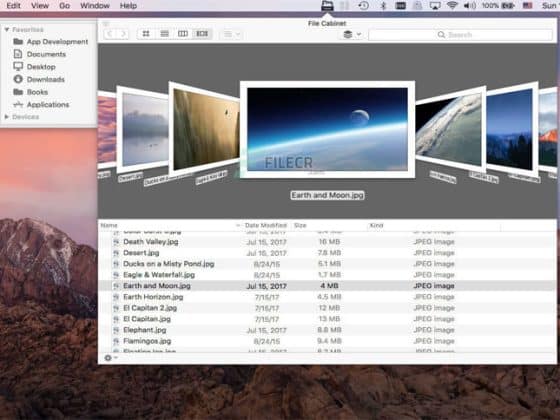
Task: Sort by Date Modified column header
Action: 266,225
